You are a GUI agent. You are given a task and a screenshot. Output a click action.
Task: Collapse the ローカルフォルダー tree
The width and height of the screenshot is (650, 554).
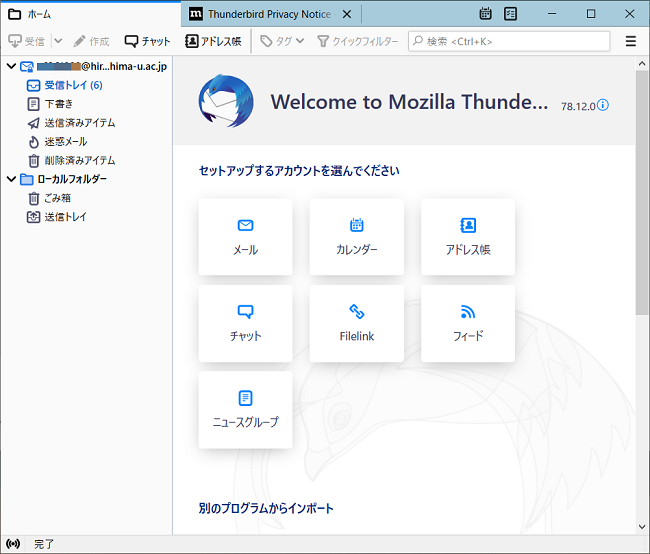pyautogui.click(x=11, y=179)
